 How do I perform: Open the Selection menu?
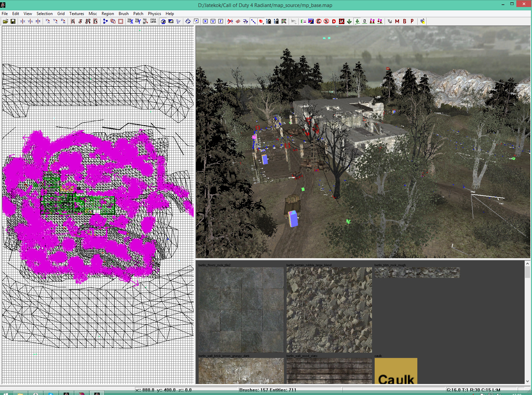45,14
